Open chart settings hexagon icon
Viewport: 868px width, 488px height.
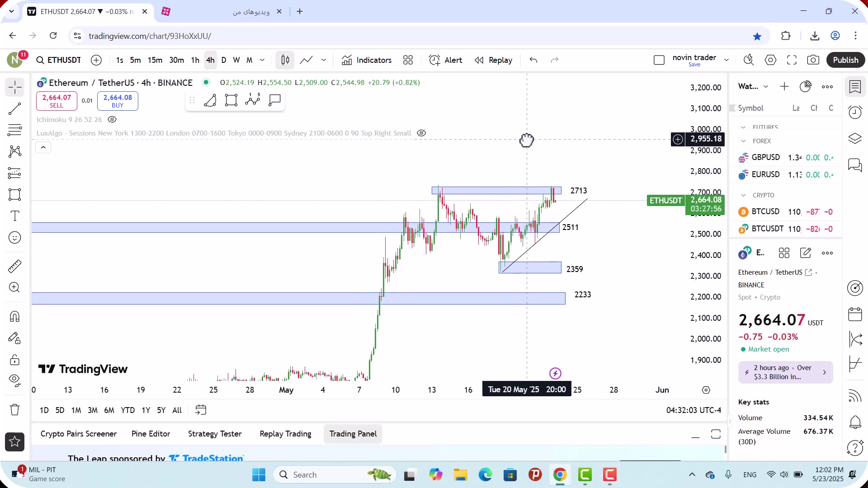point(770,60)
